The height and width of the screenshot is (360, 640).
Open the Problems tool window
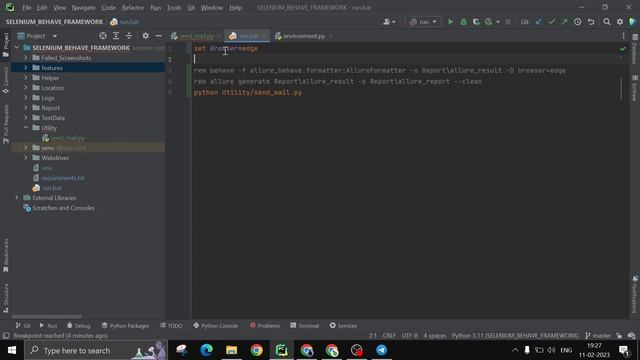pyautogui.click(x=265, y=325)
